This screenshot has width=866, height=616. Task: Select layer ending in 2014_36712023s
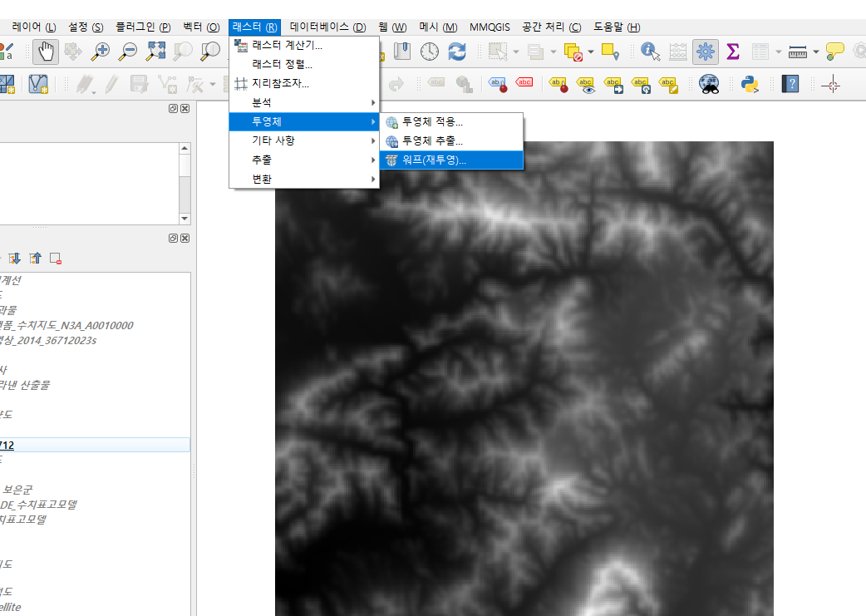click(x=48, y=340)
